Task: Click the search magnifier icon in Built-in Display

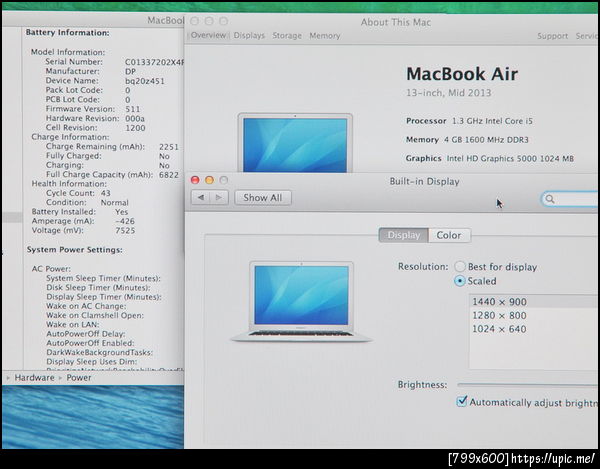Action: click(x=550, y=199)
